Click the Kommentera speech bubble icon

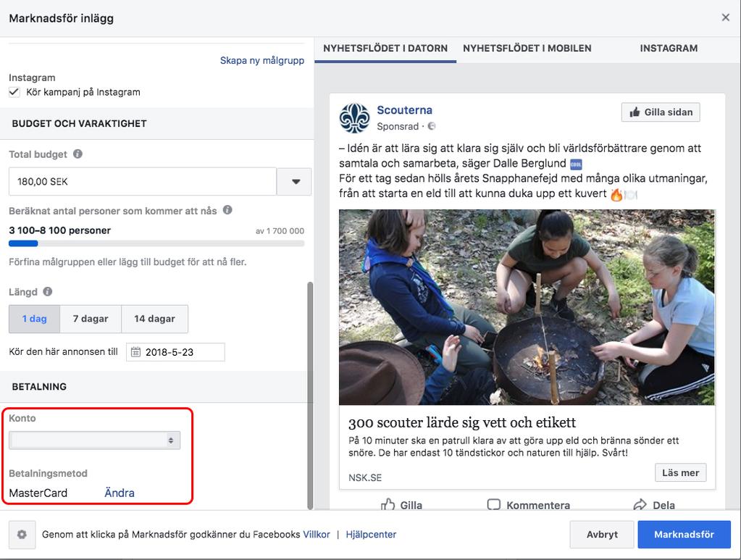click(x=494, y=505)
